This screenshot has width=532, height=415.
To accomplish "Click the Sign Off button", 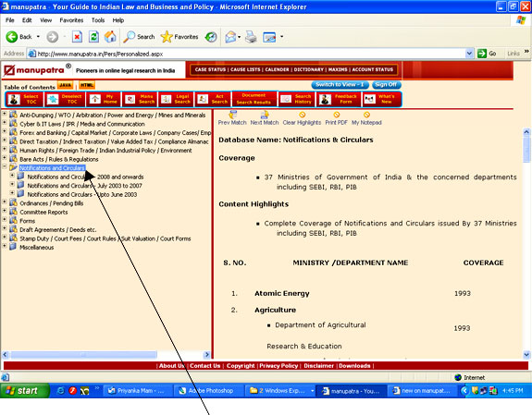I will pyautogui.click(x=386, y=84).
